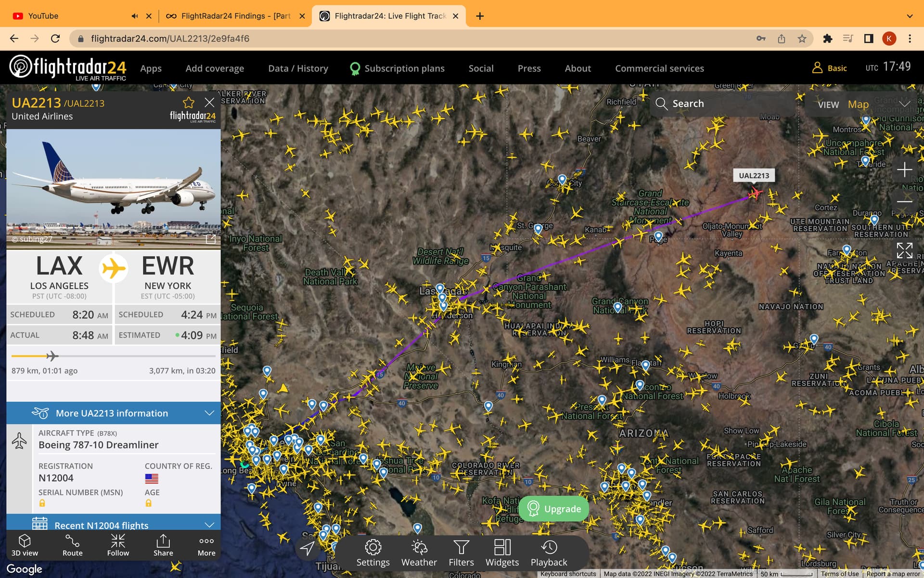Switch to the YouTube browser tab

[x=43, y=16]
